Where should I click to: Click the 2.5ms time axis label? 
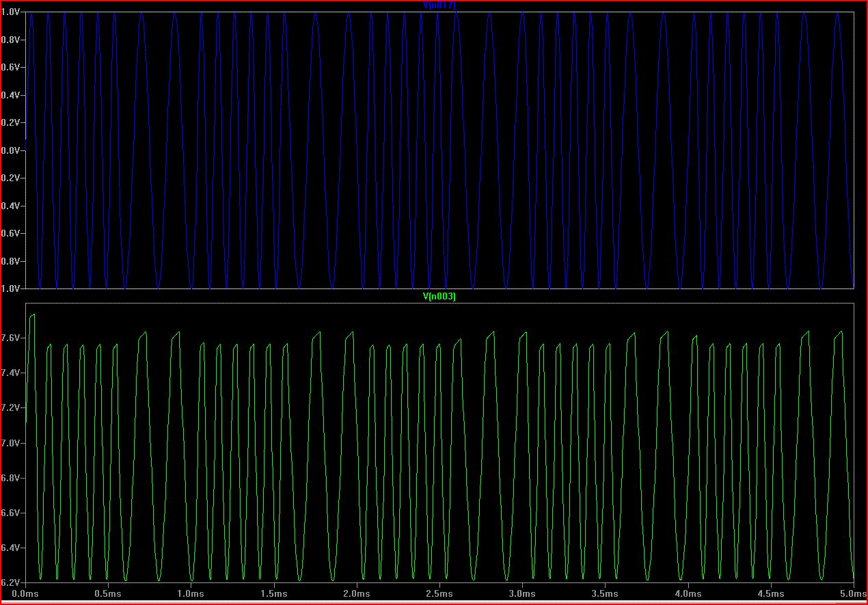pos(439,593)
